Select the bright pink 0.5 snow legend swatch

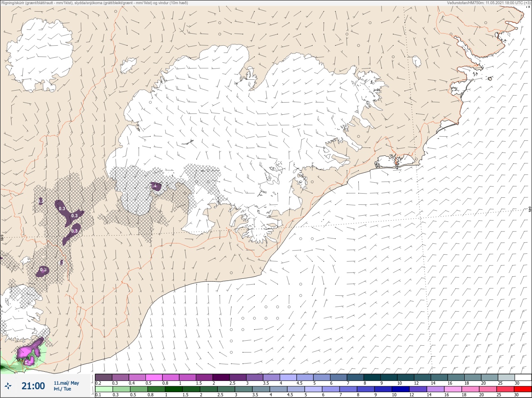(x=155, y=377)
